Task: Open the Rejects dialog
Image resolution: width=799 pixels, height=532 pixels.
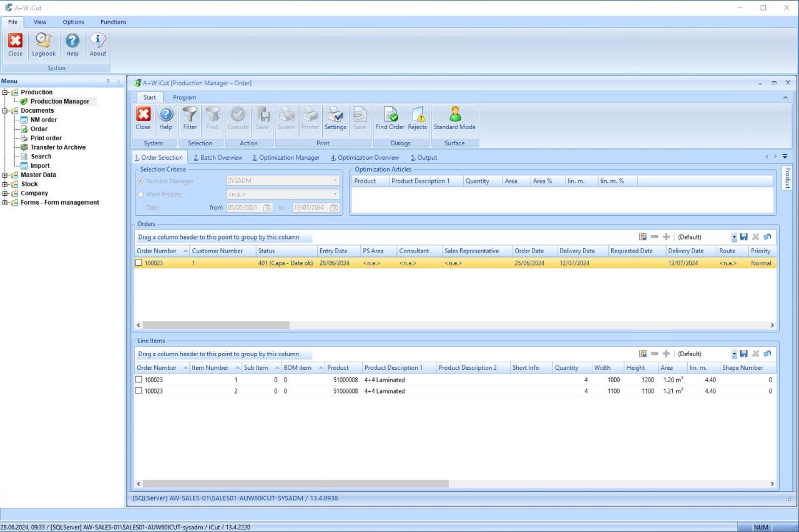Action: click(x=417, y=118)
